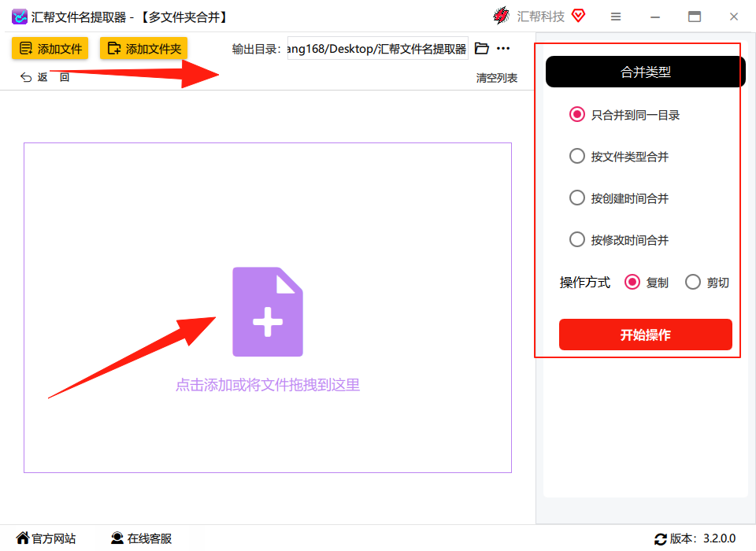
Task: Click the version refresh icon
Action: click(x=660, y=539)
